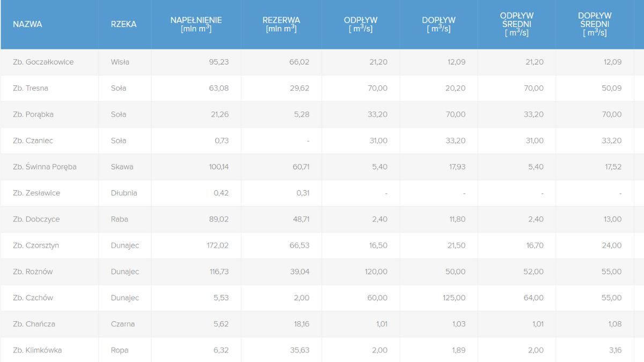Click the Zb. Klimkówka reservoir name
The image size is (644, 362).
point(37,350)
